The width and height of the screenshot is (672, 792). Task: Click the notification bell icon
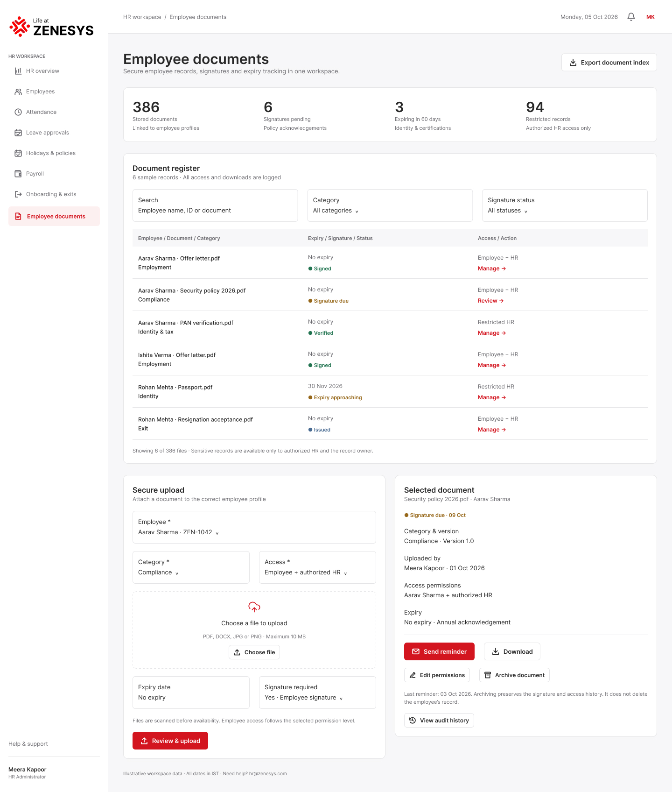coord(631,17)
